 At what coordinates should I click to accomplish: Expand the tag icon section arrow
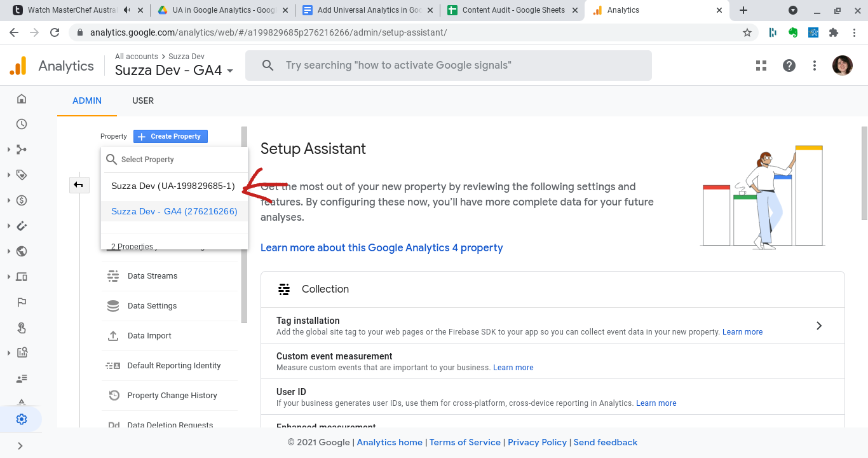pyautogui.click(x=9, y=175)
